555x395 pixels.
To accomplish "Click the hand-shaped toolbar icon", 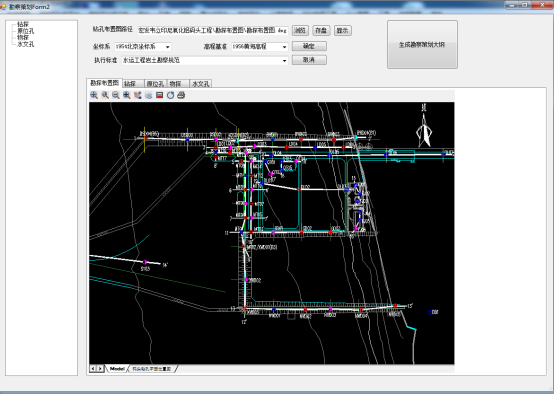I will click(x=138, y=95).
